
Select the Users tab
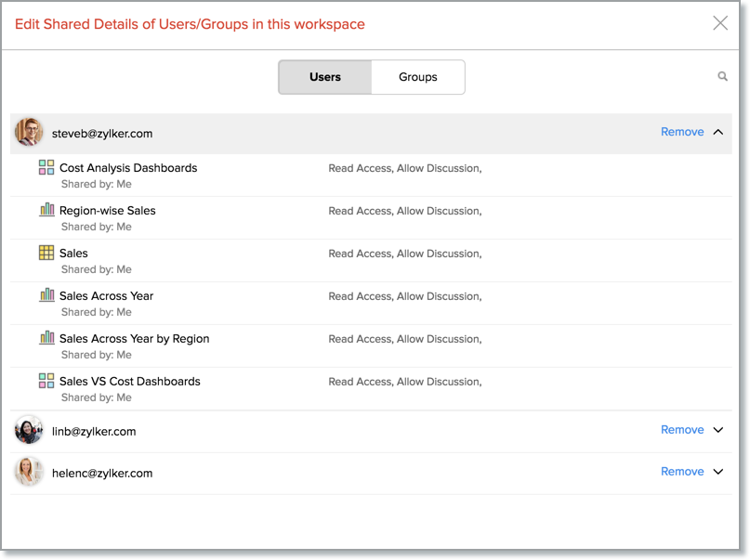tap(325, 77)
